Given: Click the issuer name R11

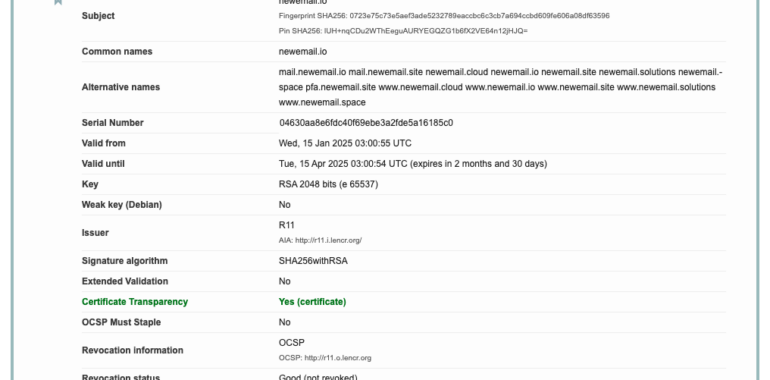Looking at the screenshot, I should [286, 225].
